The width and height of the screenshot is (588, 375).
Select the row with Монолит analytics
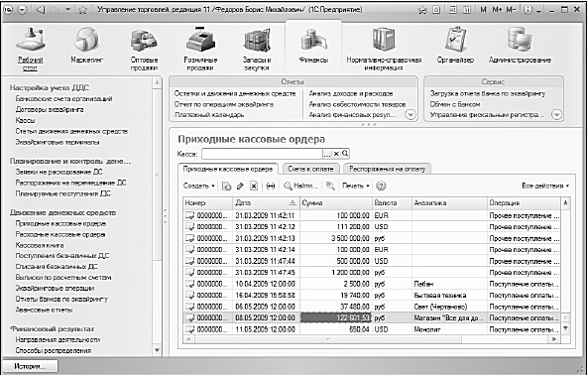click(x=372, y=329)
